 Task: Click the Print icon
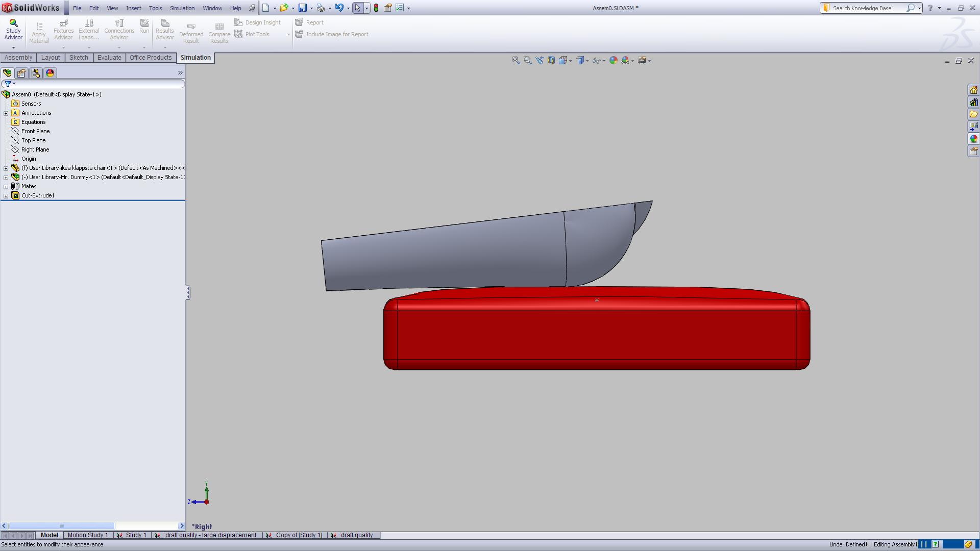(x=321, y=8)
